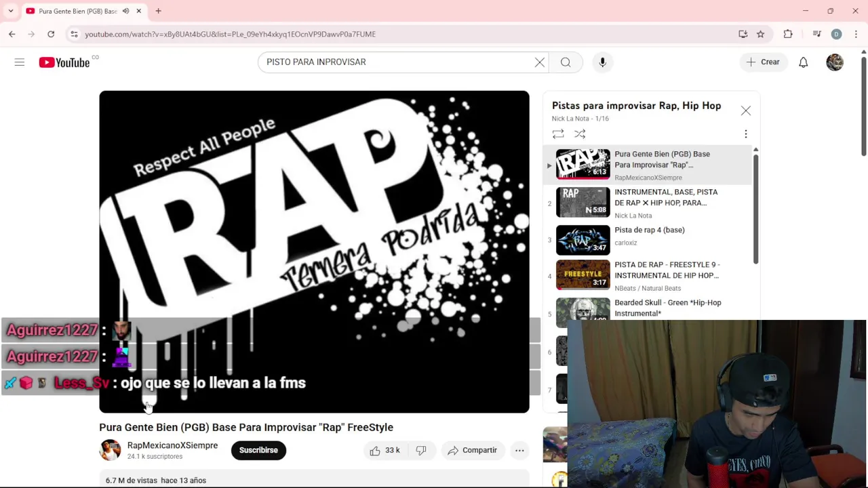Image resolution: width=868 pixels, height=488 pixels.
Task: Click video title Pura Gente Bien text
Action: tap(246, 428)
